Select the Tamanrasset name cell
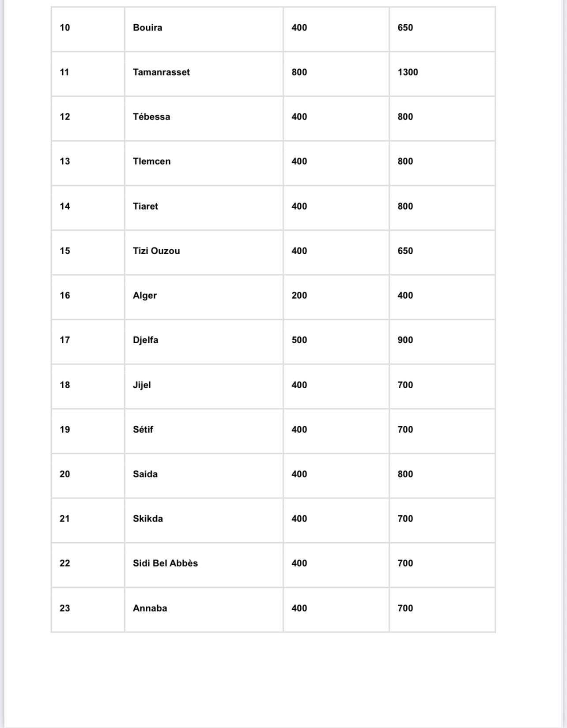The image size is (567, 728). point(161,72)
